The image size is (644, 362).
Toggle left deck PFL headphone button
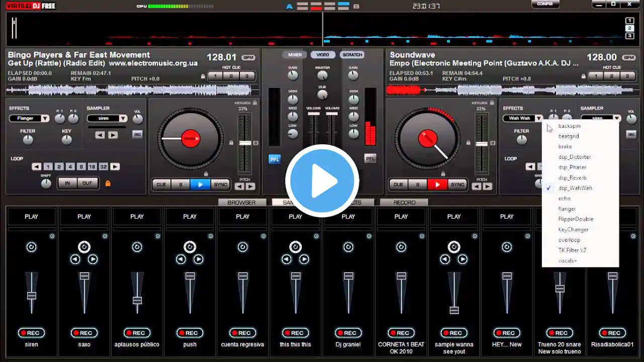click(274, 159)
